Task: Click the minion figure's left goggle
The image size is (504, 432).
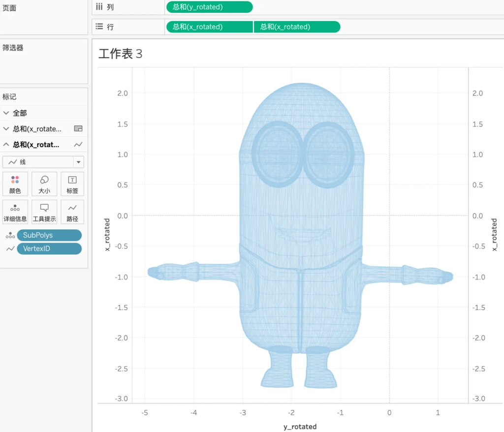Action: 277,154
